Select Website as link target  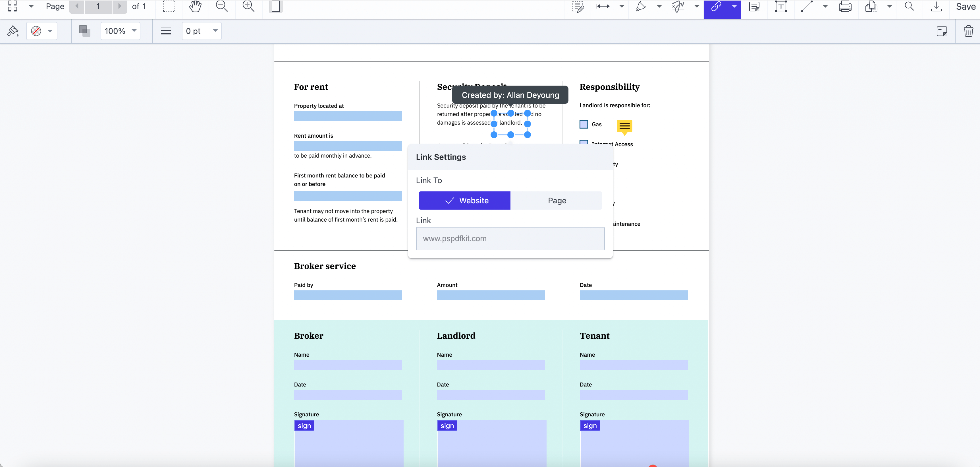tap(464, 201)
